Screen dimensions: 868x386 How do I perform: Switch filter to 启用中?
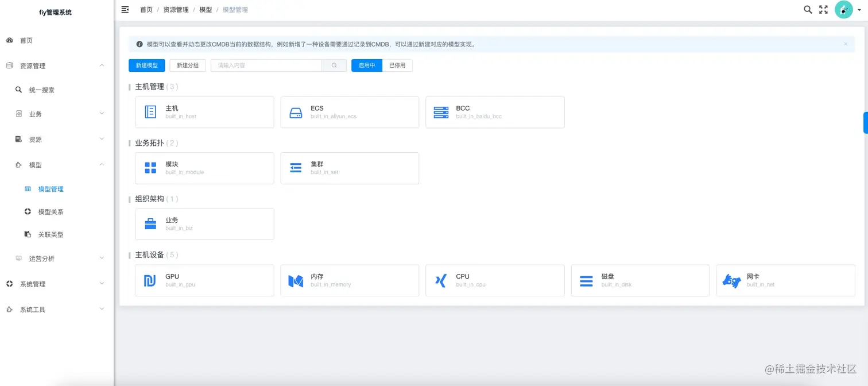click(x=367, y=65)
